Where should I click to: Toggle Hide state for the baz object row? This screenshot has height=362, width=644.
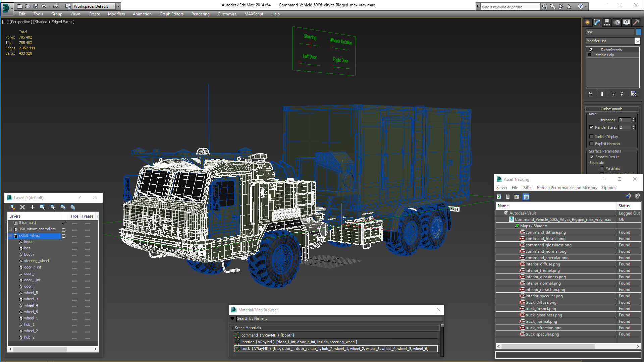coord(74,249)
